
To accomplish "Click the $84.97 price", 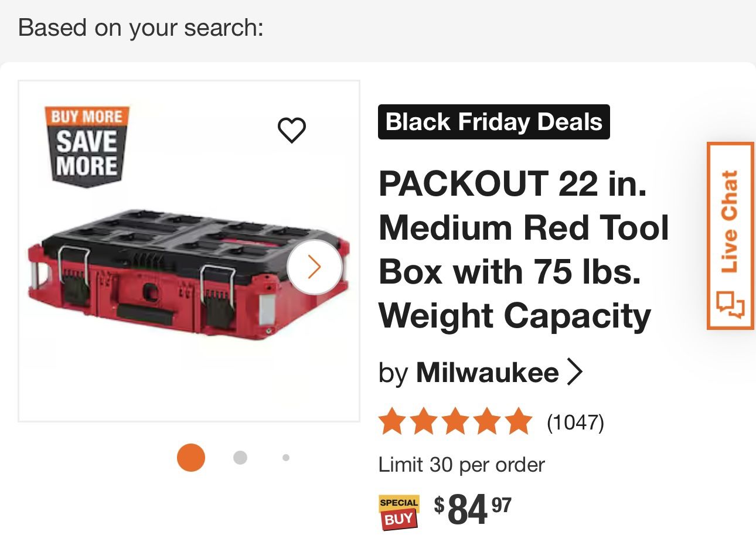I will (472, 509).
